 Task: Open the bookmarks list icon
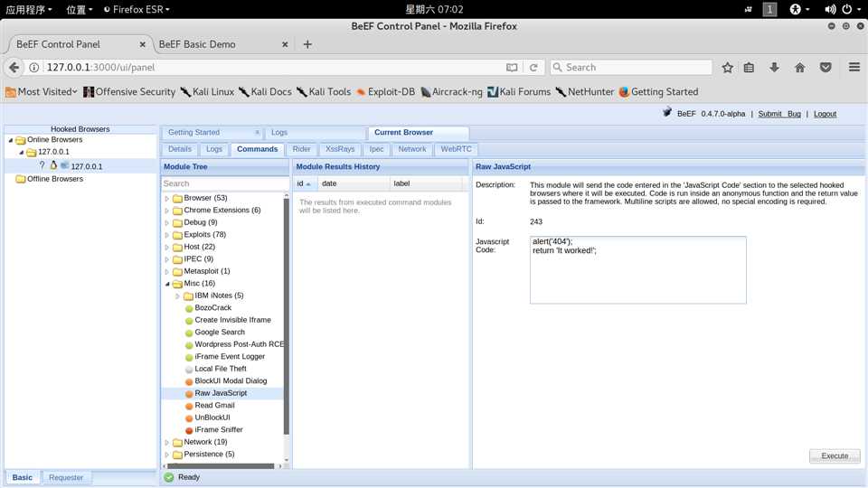(x=749, y=68)
